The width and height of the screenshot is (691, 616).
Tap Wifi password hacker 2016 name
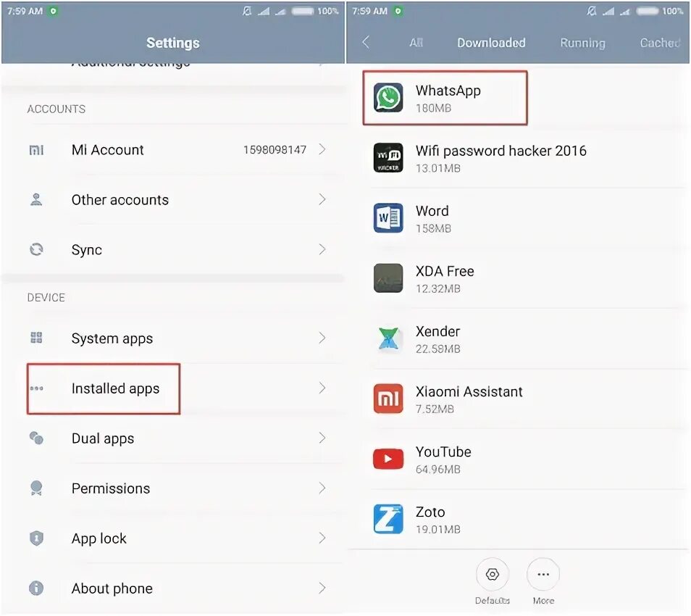(x=501, y=151)
